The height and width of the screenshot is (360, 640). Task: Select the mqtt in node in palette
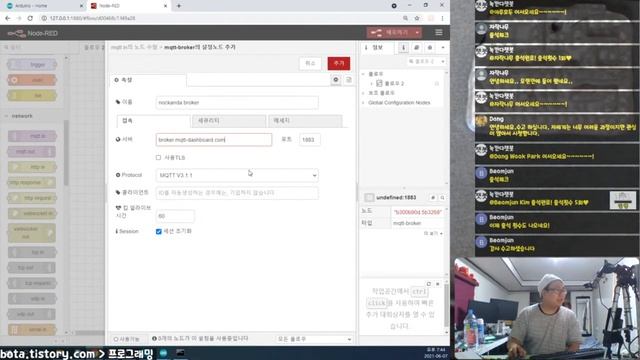32,136
